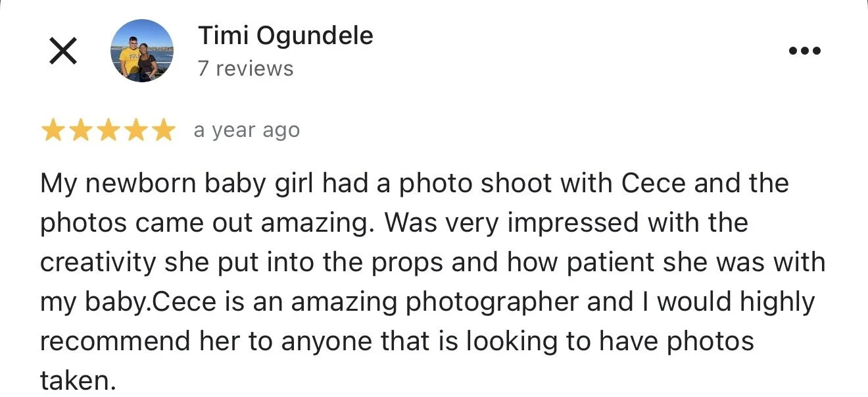
Task: Close the review with the X icon
Action: 63,51
